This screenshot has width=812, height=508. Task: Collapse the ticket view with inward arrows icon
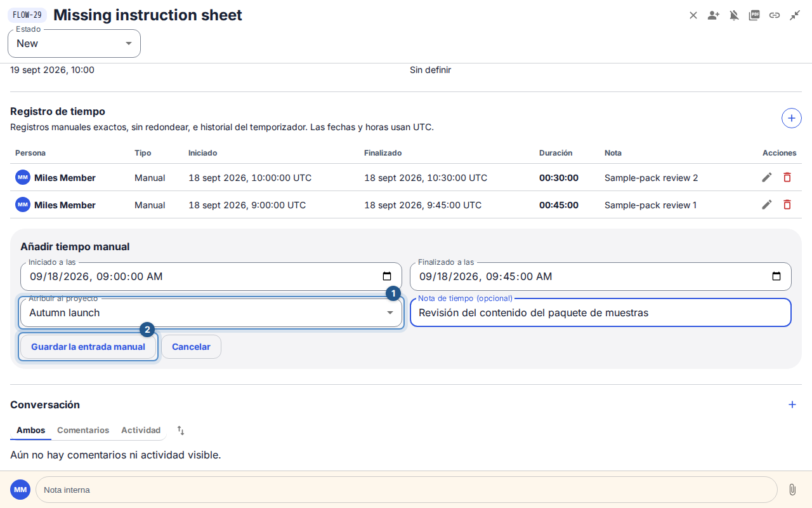pyautogui.click(x=795, y=15)
